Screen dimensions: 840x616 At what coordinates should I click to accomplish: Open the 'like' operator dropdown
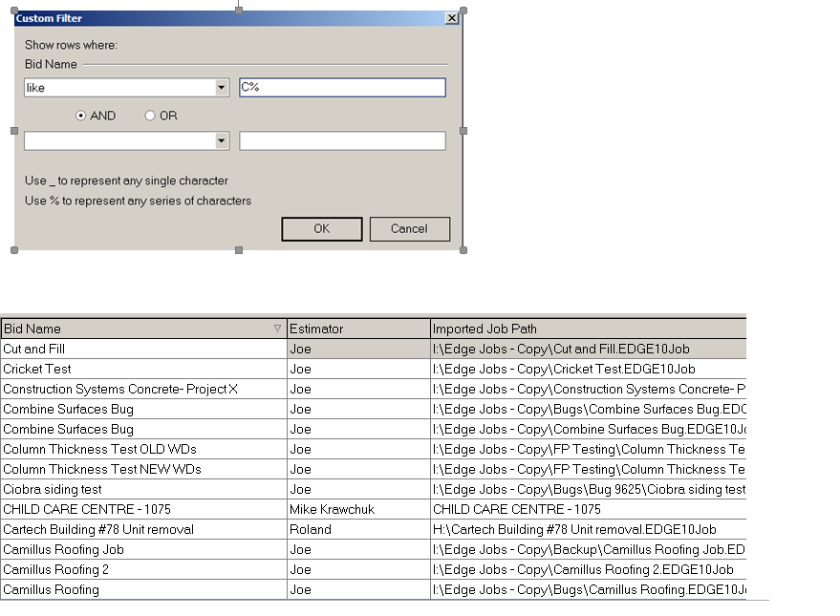pos(222,88)
